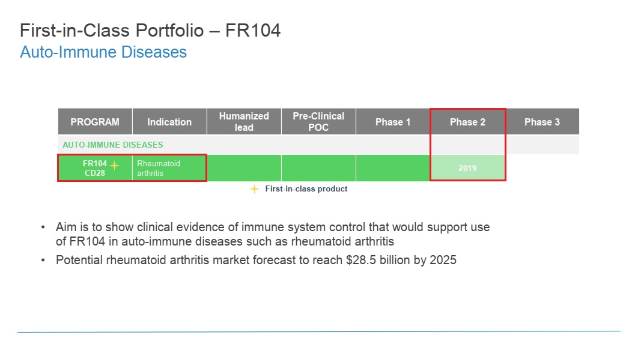Select the Phase 2 header cell

tap(468, 122)
